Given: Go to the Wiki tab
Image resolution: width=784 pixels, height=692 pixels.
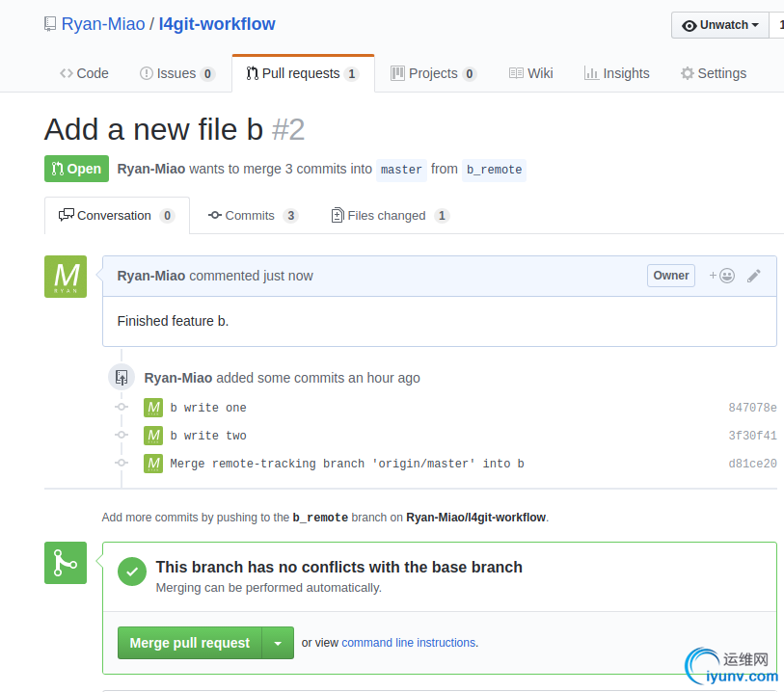Looking at the screenshot, I should [x=531, y=73].
